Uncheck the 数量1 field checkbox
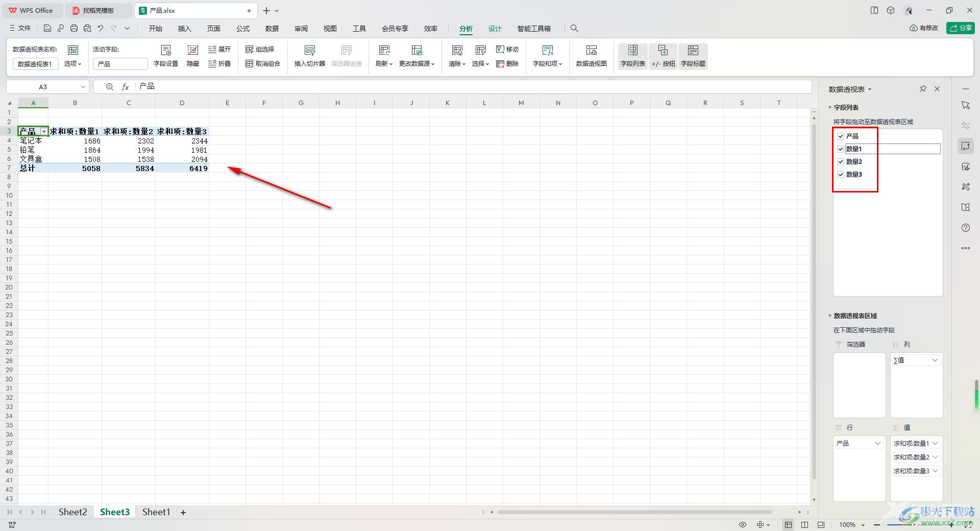The height and width of the screenshot is (531, 980). point(841,149)
